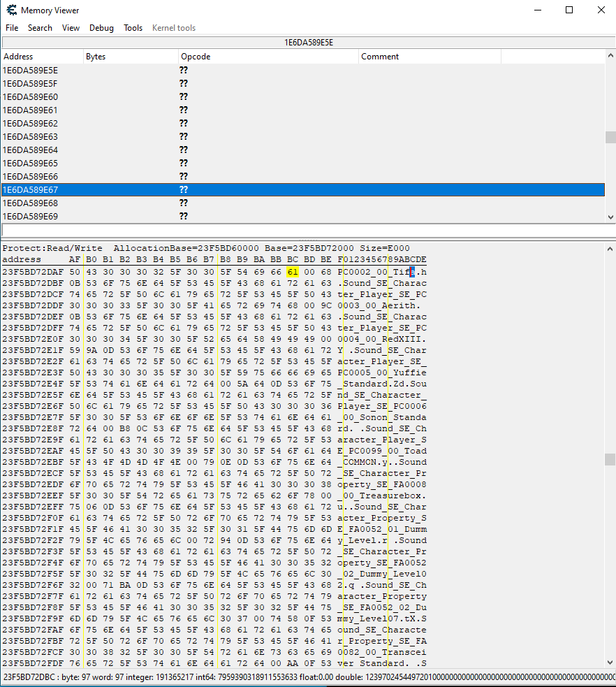Open the Tools menu
Image resolution: width=616 pixels, height=687 pixels.
[x=133, y=28]
